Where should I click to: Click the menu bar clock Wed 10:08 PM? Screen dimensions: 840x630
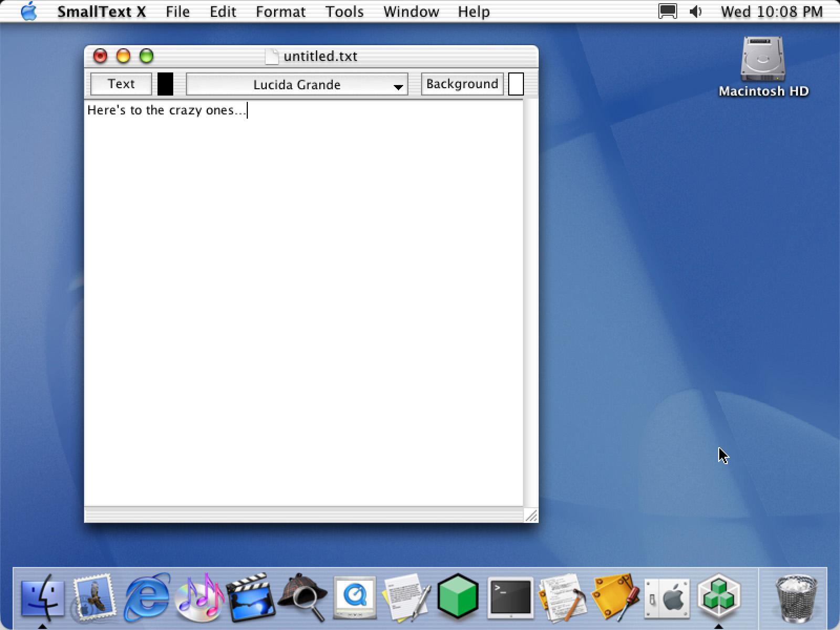(x=771, y=12)
